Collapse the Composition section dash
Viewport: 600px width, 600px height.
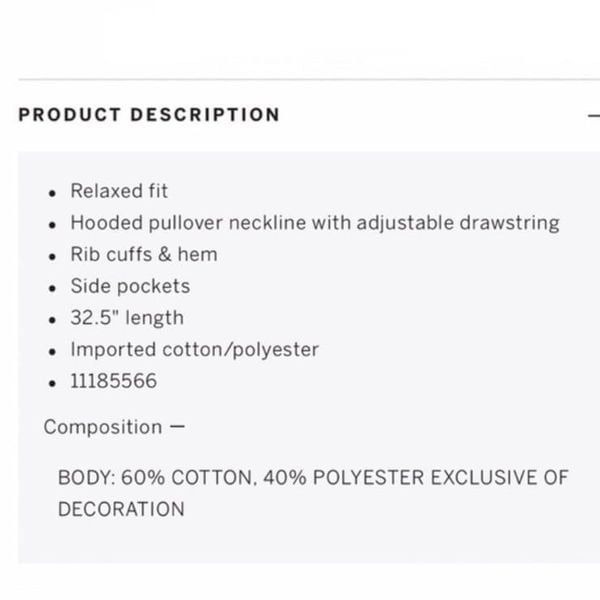point(177,426)
